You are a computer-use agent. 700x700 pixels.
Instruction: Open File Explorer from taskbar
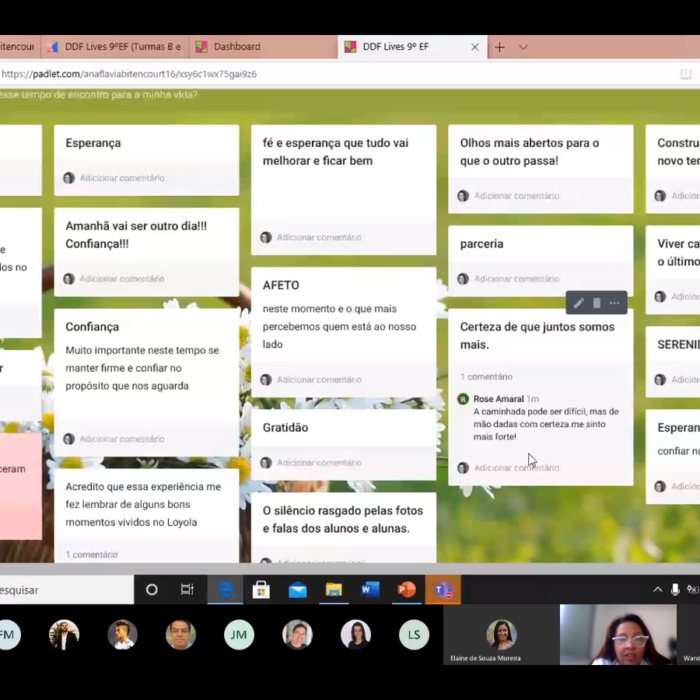click(333, 590)
